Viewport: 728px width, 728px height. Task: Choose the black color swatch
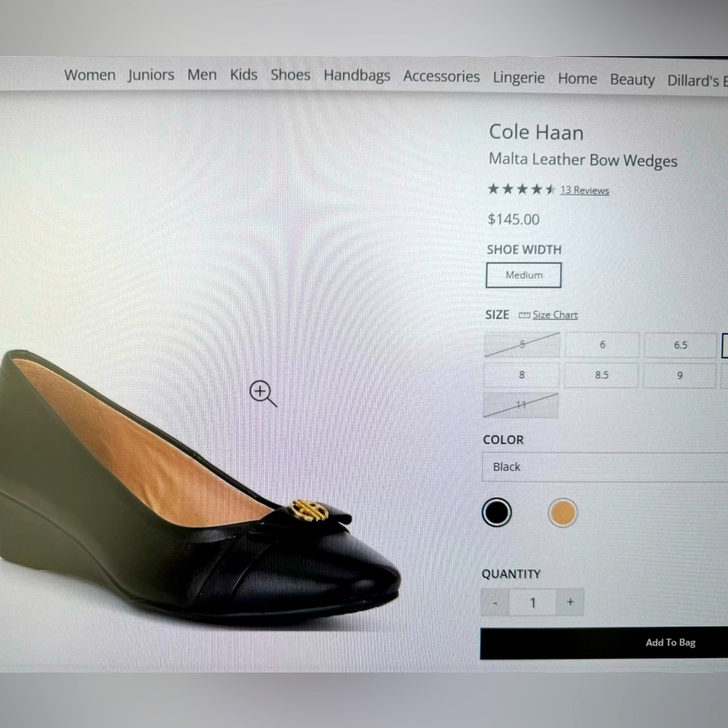pyautogui.click(x=496, y=513)
